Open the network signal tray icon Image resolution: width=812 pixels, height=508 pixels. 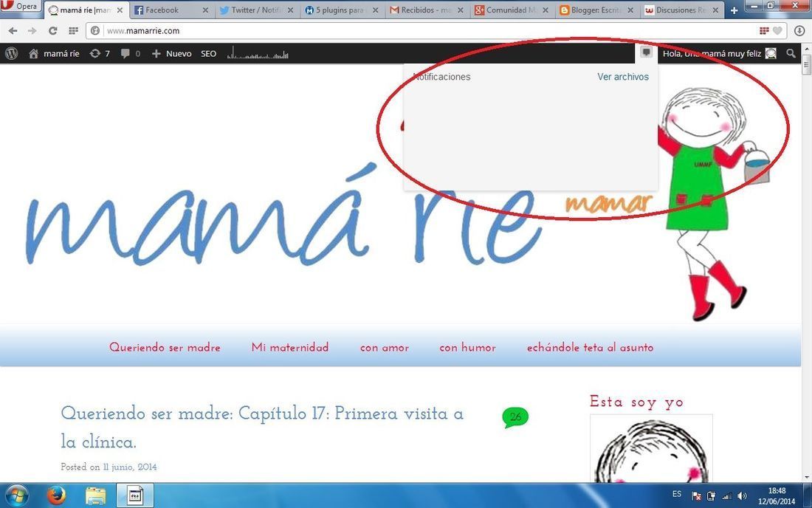point(727,496)
